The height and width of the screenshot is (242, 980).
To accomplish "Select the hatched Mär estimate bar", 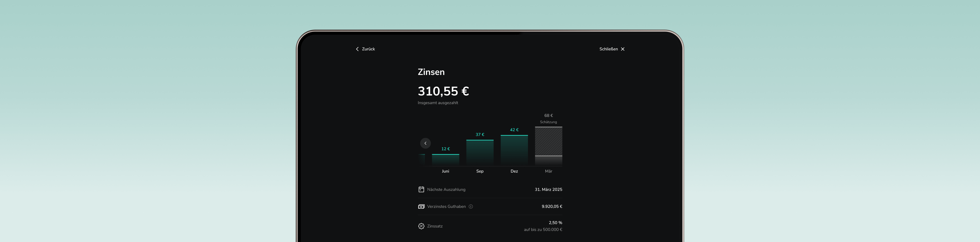I will [x=548, y=145].
